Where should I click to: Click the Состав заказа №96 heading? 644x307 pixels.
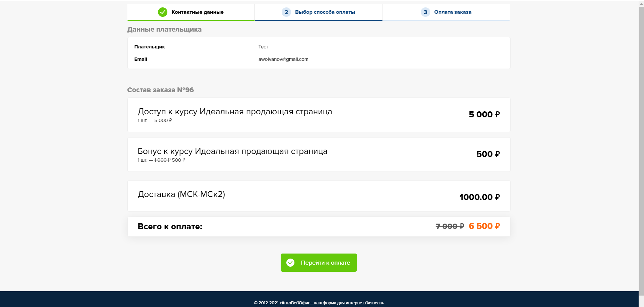[x=160, y=90]
